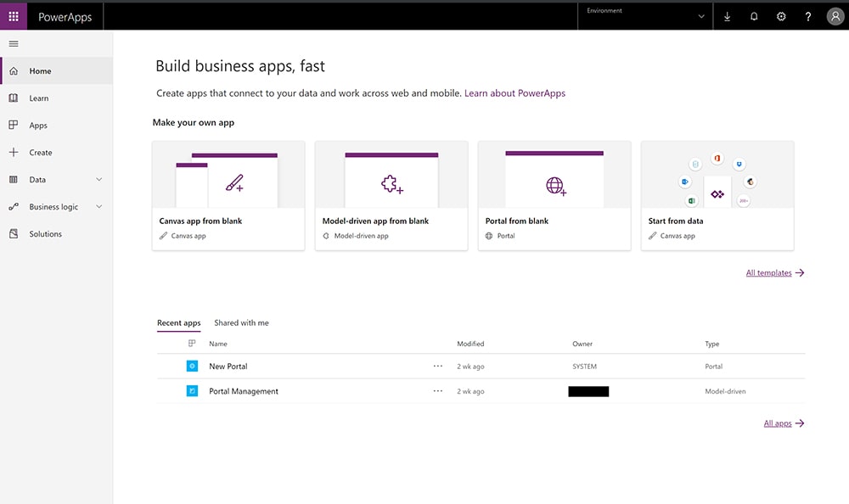The height and width of the screenshot is (504, 849).
Task: Click the Data table icon in sidebar
Action: coord(14,179)
